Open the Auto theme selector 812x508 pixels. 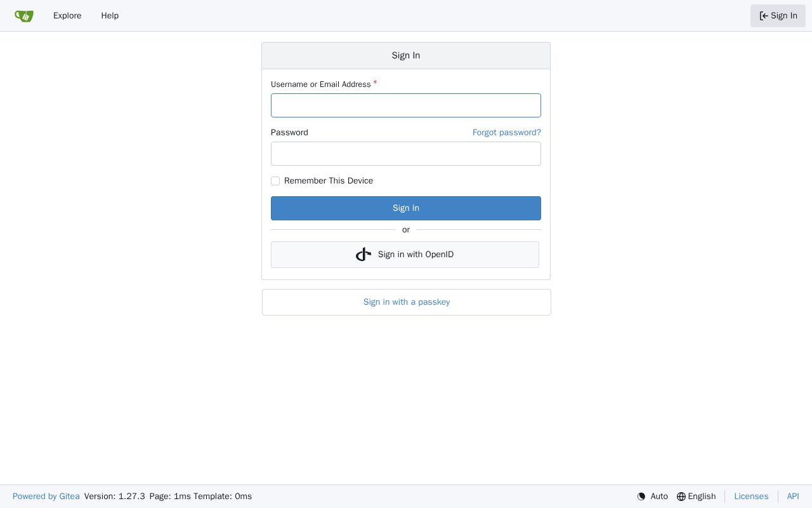(653, 497)
